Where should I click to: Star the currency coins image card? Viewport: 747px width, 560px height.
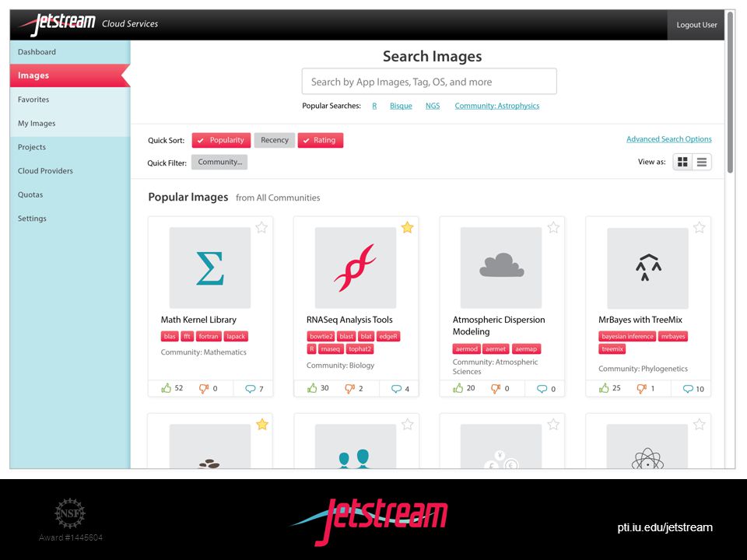tap(553, 425)
